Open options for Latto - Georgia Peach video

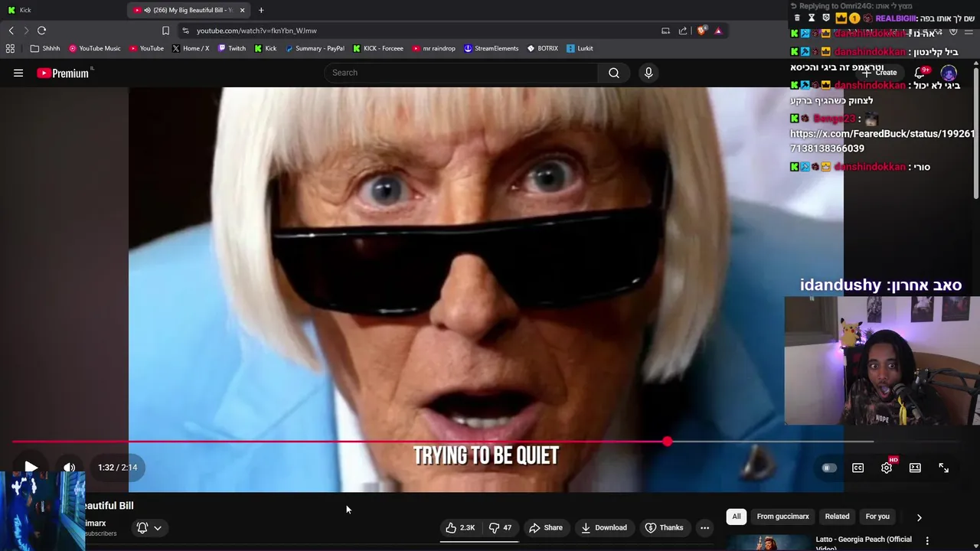point(927,541)
